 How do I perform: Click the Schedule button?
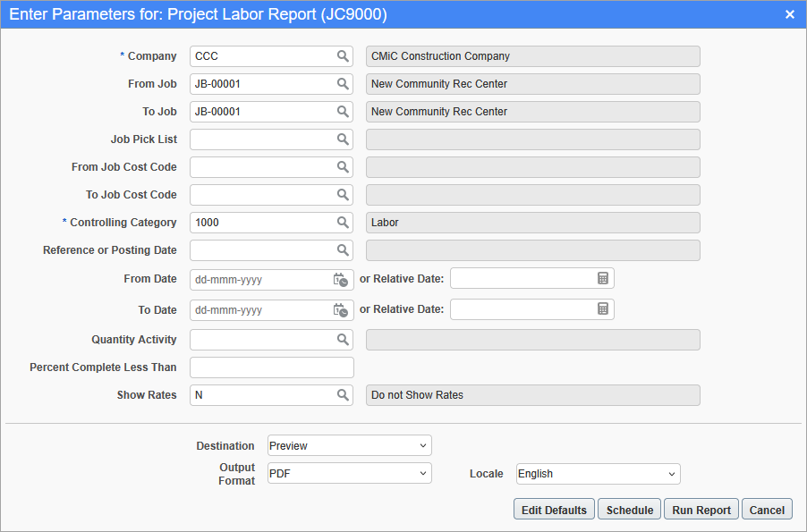[x=630, y=510]
